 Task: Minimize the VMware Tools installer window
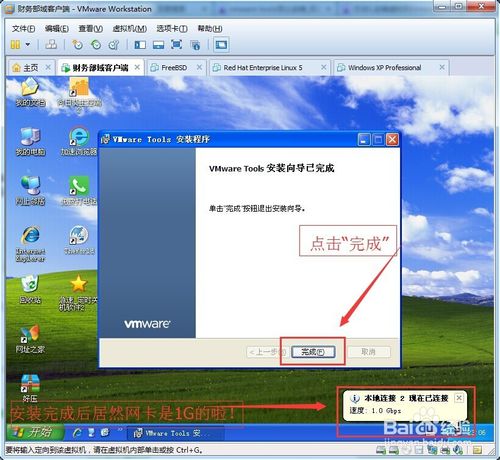click(x=364, y=140)
